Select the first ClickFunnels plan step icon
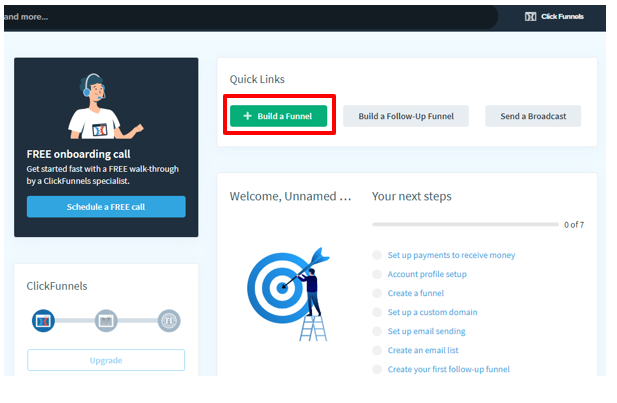 [x=43, y=321]
